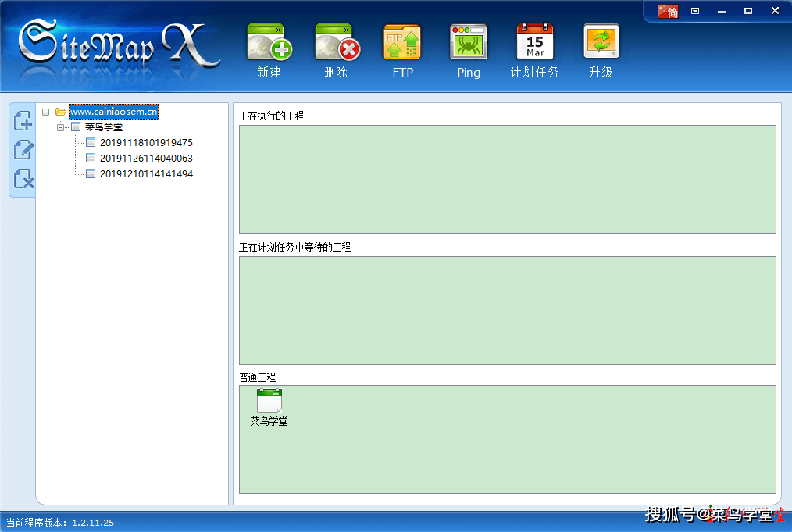Open the FTP upload tool
This screenshot has height=532, width=792.
coord(402,42)
